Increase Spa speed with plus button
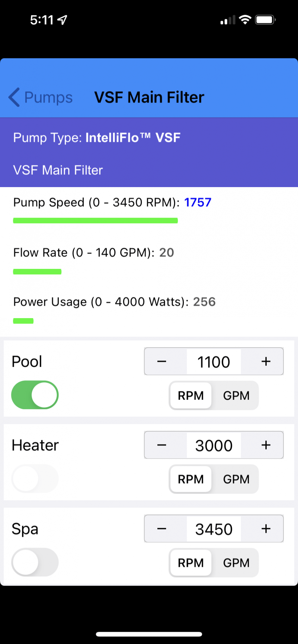Screen dimensions: 298x644 266,529
